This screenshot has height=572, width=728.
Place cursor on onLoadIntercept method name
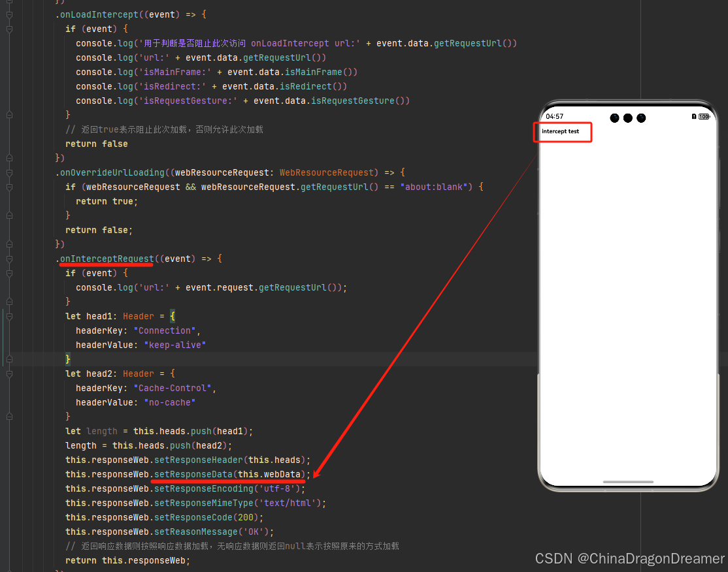(x=99, y=14)
